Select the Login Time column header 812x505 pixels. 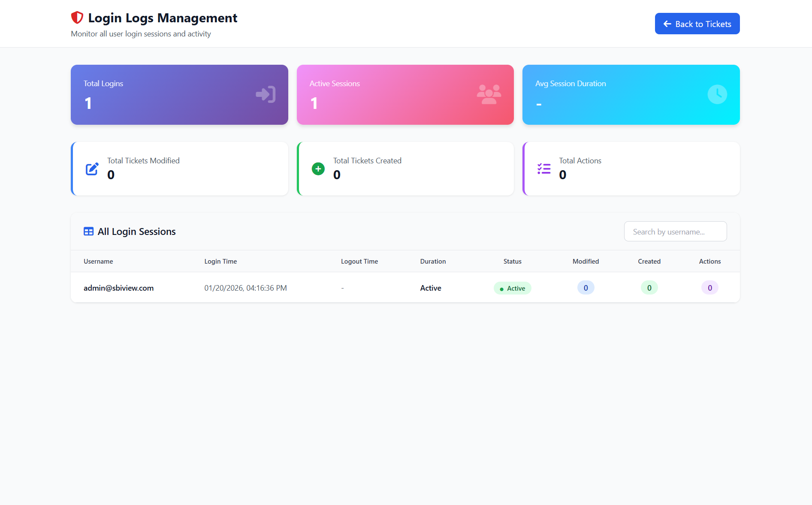(x=220, y=261)
